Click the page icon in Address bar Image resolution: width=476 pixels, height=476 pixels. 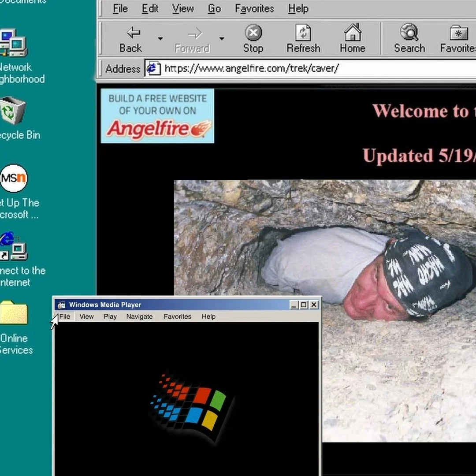154,68
